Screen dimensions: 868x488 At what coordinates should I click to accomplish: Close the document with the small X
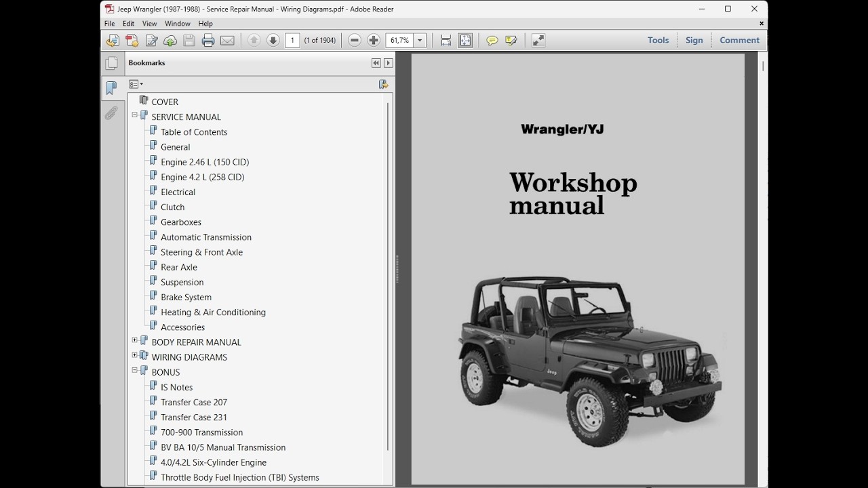click(x=762, y=24)
